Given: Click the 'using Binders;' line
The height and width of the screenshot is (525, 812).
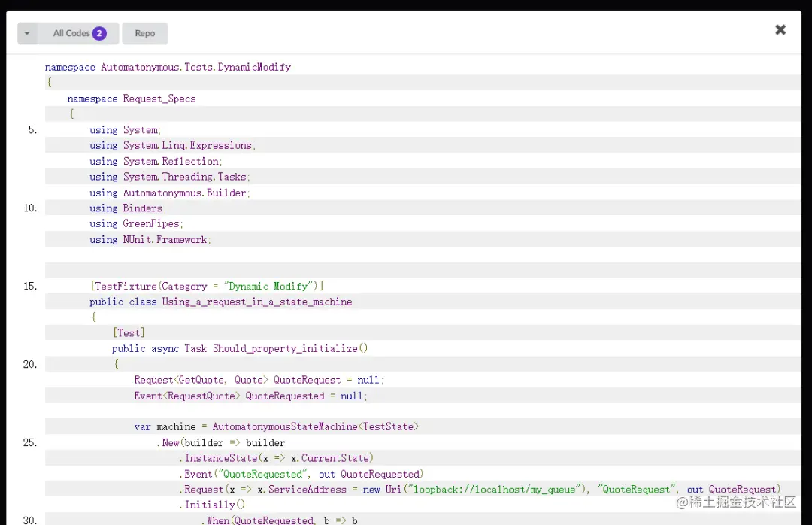Looking at the screenshot, I should (128, 208).
